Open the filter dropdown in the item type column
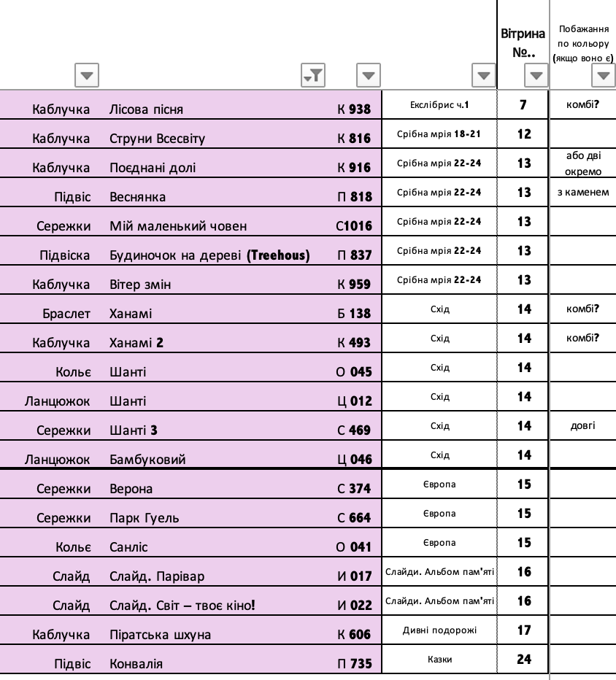616x680 pixels. [87, 75]
